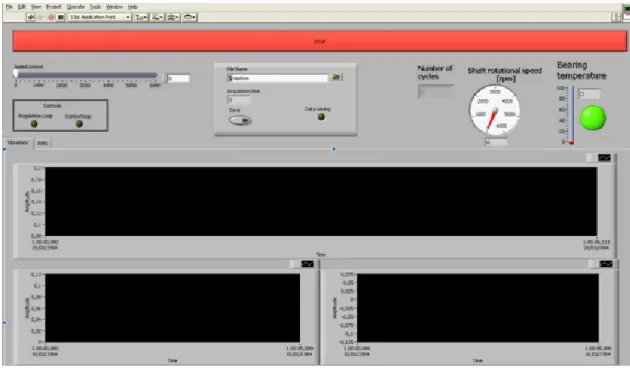
Task: Click the shaft rotational speed gauge dial
Action: [x=495, y=110]
